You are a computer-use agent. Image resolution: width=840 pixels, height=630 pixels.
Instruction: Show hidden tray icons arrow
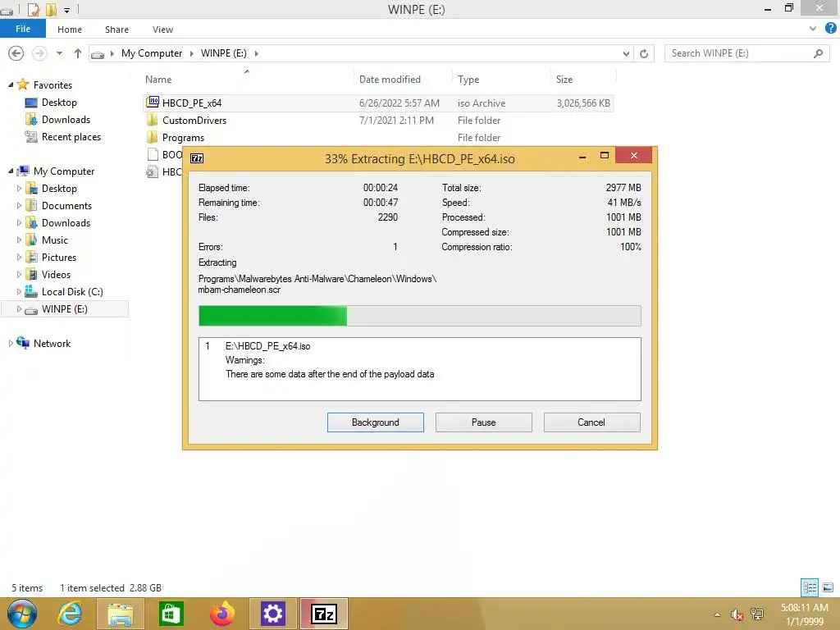point(717,614)
